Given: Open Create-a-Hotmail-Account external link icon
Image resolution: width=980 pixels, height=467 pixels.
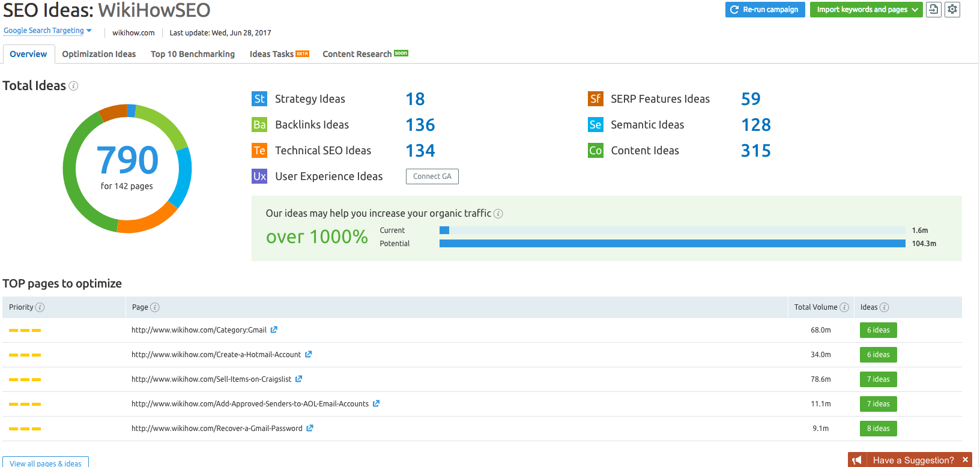Looking at the screenshot, I should [x=308, y=354].
